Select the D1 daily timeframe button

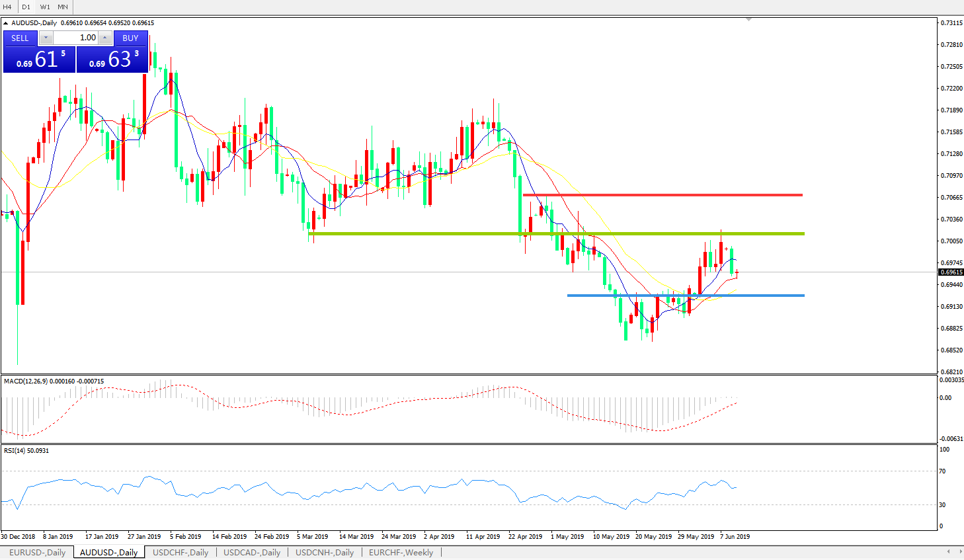click(26, 7)
